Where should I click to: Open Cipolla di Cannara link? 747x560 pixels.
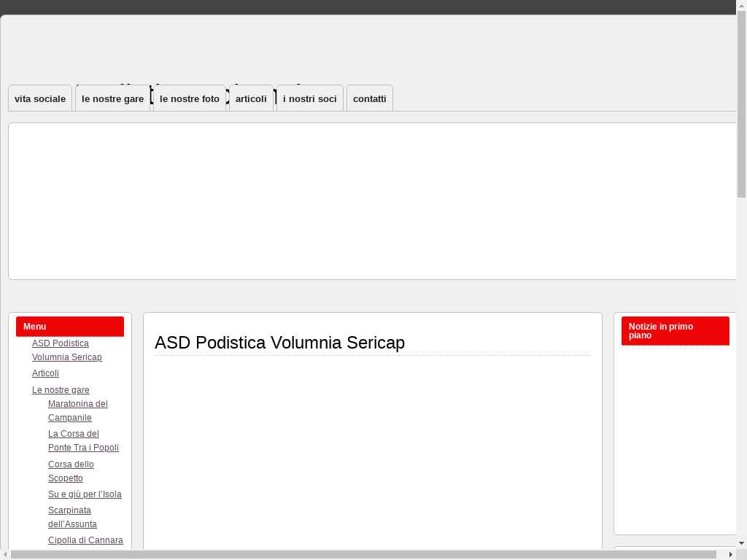click(85, 540)
